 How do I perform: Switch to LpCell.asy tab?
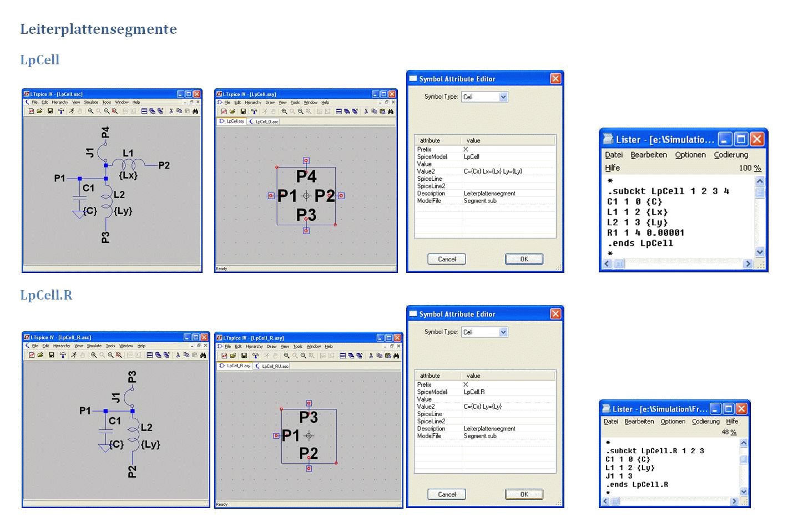pos(232,121)
